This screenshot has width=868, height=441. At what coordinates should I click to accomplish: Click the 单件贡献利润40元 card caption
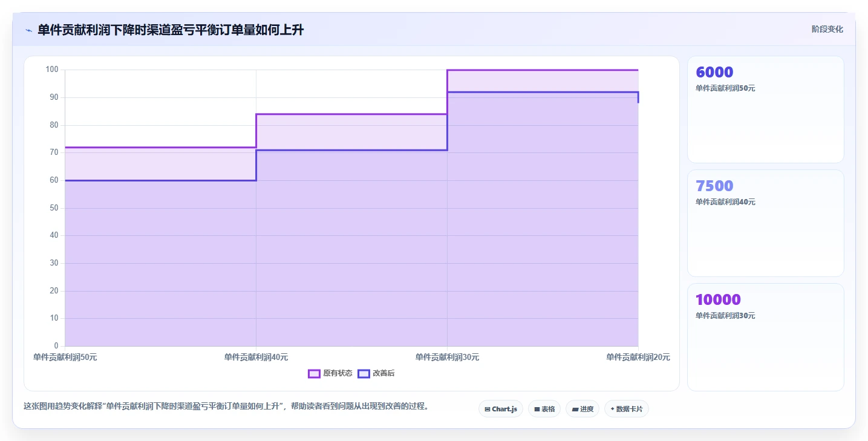[x=725, y=202]
